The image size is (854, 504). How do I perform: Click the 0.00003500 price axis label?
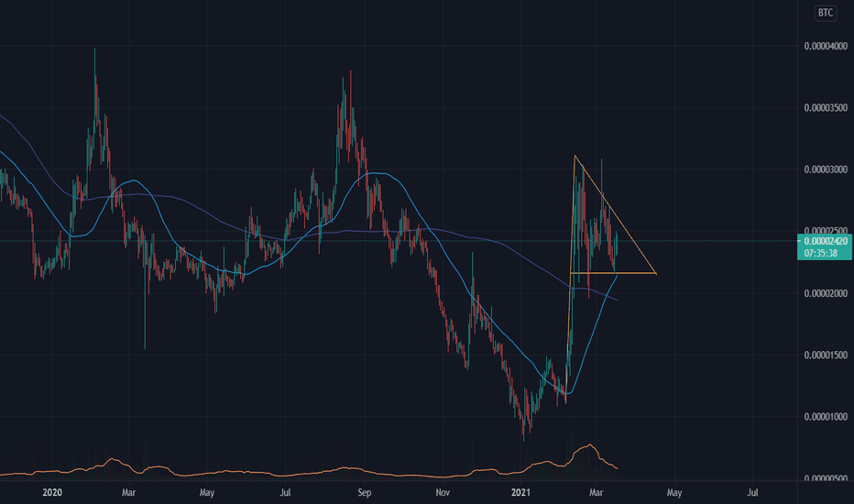tap(826, 108)
